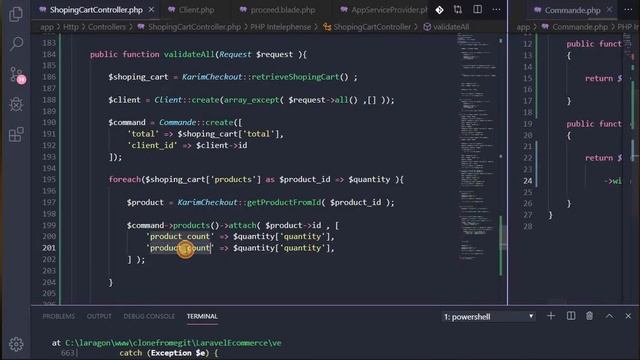The height and width of the screenshot is (360, 640).
Task: Click 'getProductFromId' on line 197
Action: pos(284,202)
